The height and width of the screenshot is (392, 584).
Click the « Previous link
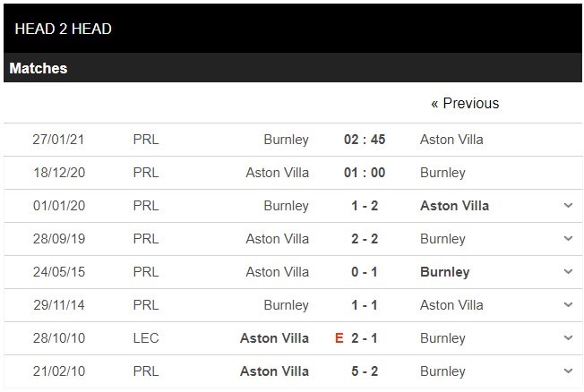tap(465, 103)
